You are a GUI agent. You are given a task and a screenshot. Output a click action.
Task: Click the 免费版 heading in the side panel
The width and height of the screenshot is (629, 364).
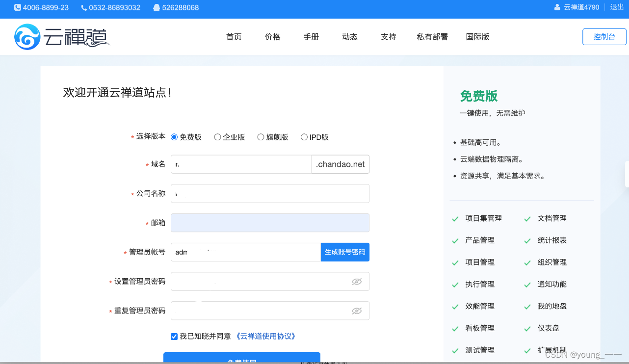(x=479, y=96)
